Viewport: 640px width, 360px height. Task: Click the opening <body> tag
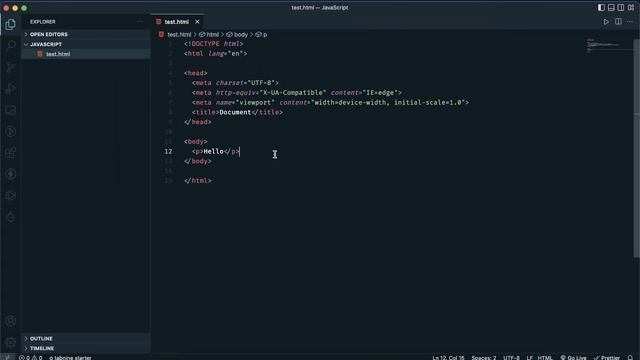[196, 142]
